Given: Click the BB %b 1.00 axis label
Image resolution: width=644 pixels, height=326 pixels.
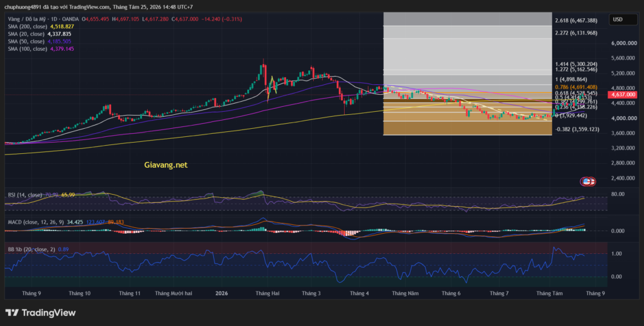Looking at the screenshot, I should pyautogui.click(x=616, y=254).
